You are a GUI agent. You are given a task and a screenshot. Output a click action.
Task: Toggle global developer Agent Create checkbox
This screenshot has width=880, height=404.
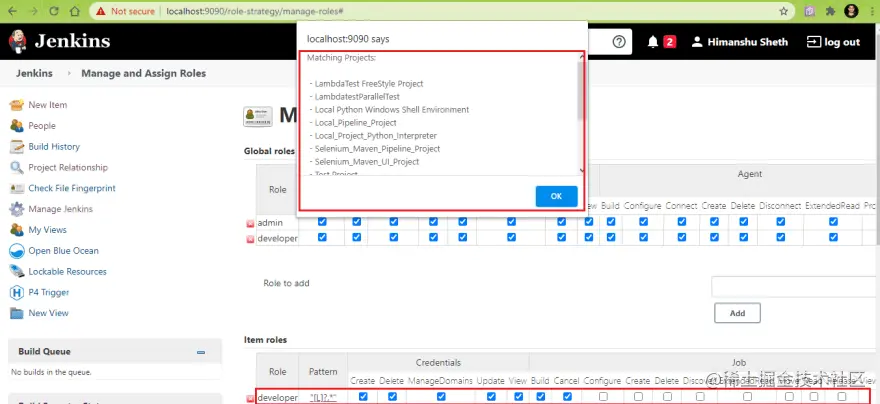tap(714, 237)
